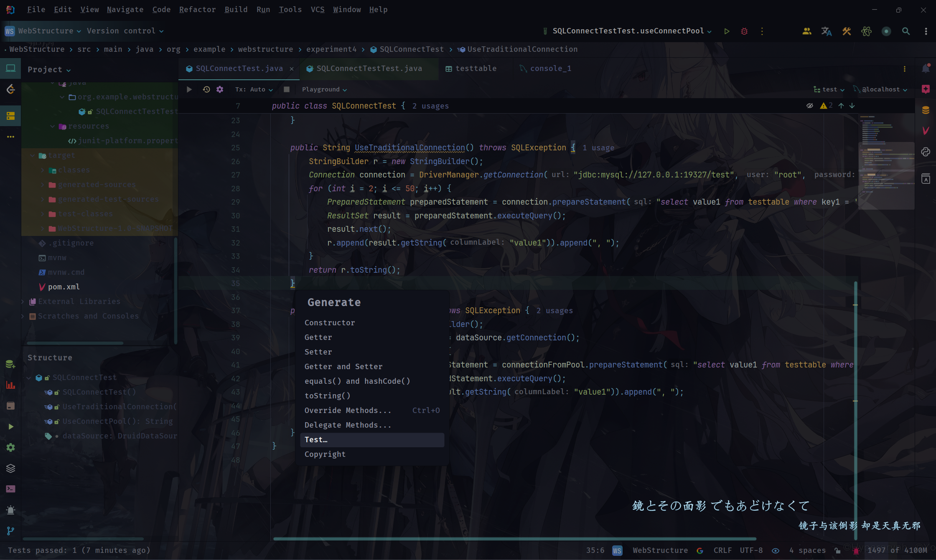The image size is (936, 560).
Task: Open WebStructure project dropdown
Action: tap(43, 31)
